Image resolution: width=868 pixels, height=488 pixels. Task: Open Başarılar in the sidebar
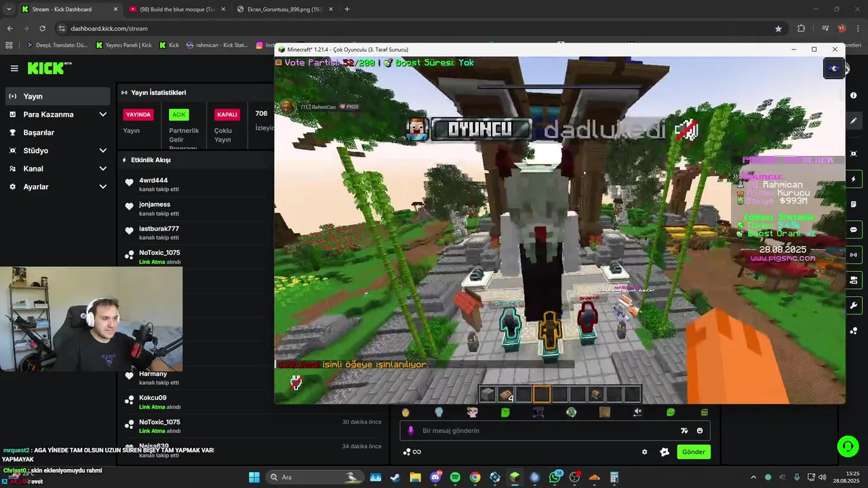point(58,133)
